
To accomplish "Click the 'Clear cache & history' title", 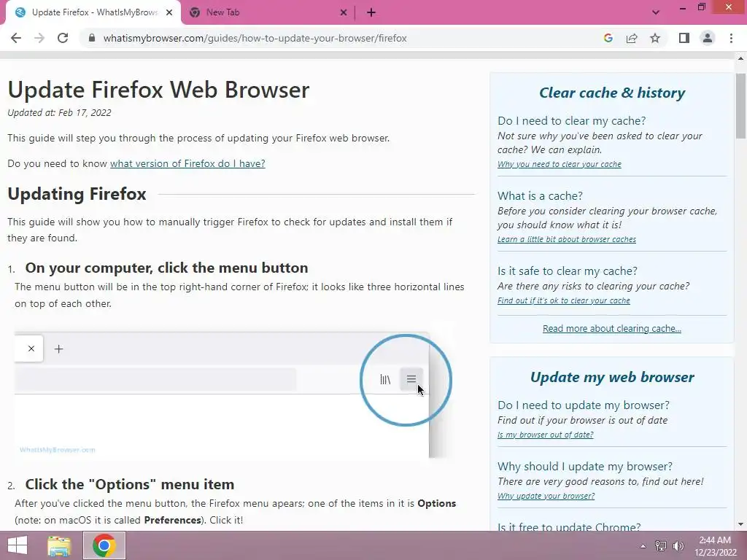I will [612, 93].
